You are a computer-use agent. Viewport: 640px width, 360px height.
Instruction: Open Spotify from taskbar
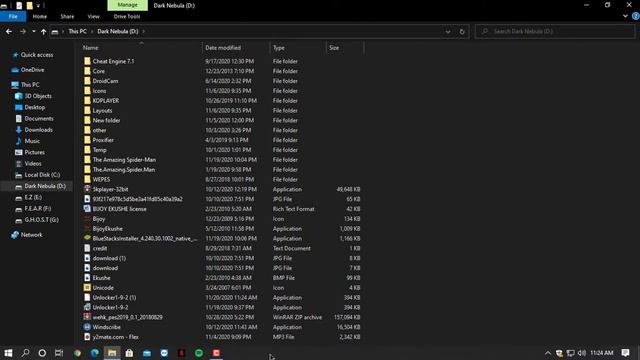[199, 353]
